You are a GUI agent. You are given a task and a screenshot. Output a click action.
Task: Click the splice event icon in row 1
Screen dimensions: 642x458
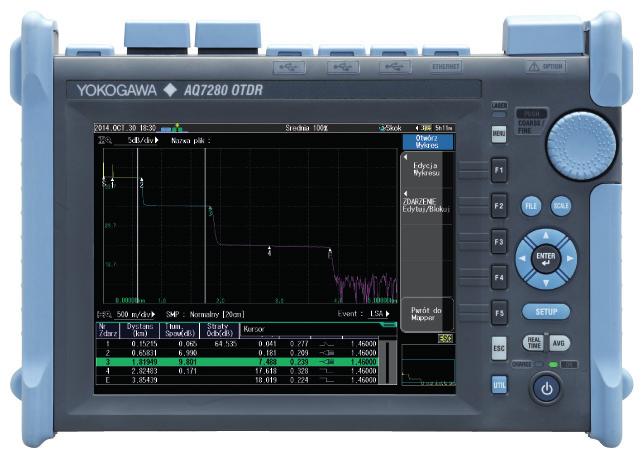tap(327, 344)
